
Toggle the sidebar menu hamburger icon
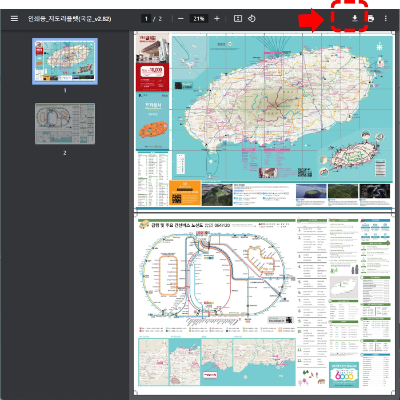pos(14,19)
